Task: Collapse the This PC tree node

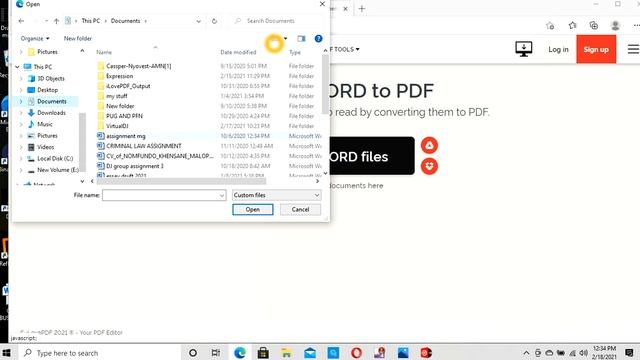Action: (x=17, y=67)
